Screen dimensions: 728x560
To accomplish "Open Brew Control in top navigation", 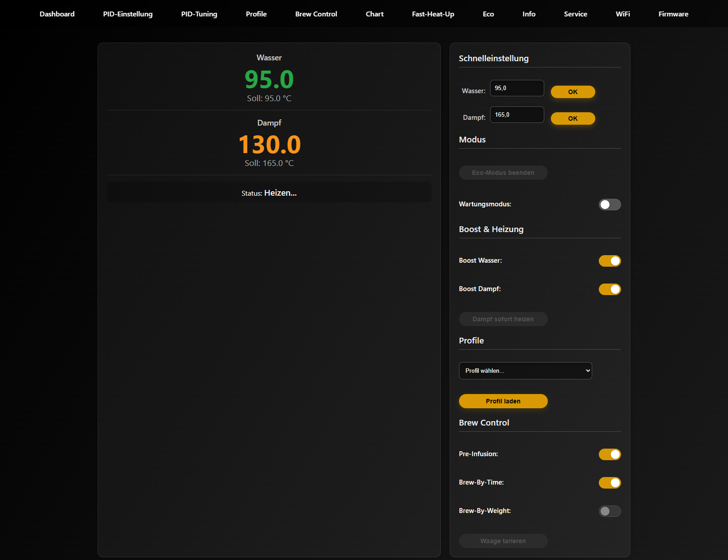I will click(x=316, y=14).
